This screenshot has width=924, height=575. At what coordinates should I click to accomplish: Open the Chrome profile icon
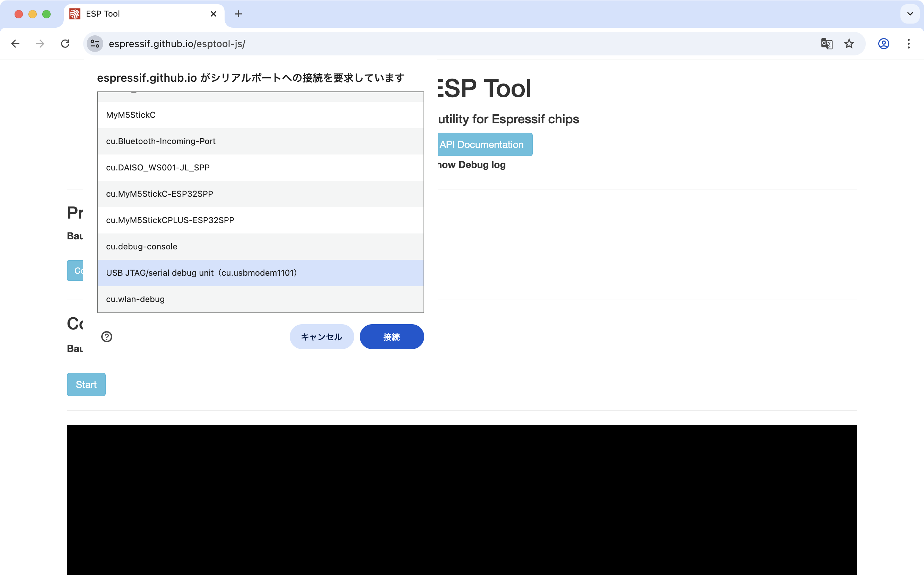click(x=883, y=44)
